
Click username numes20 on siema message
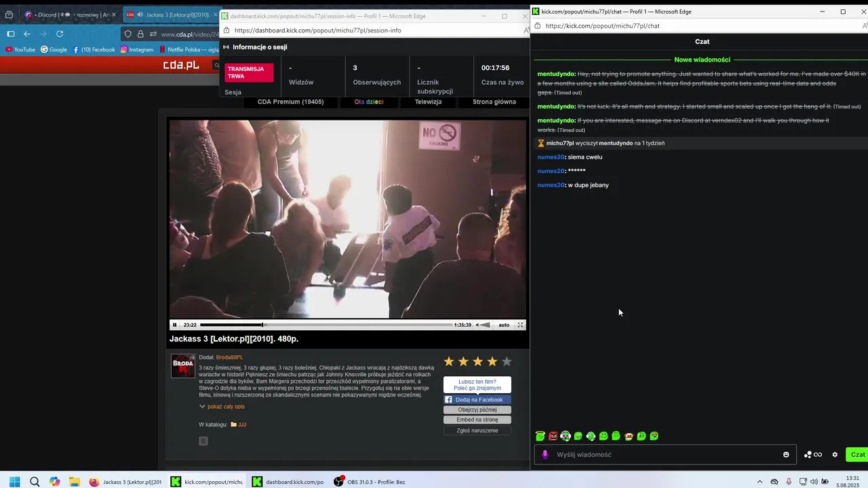pos(551,157)
